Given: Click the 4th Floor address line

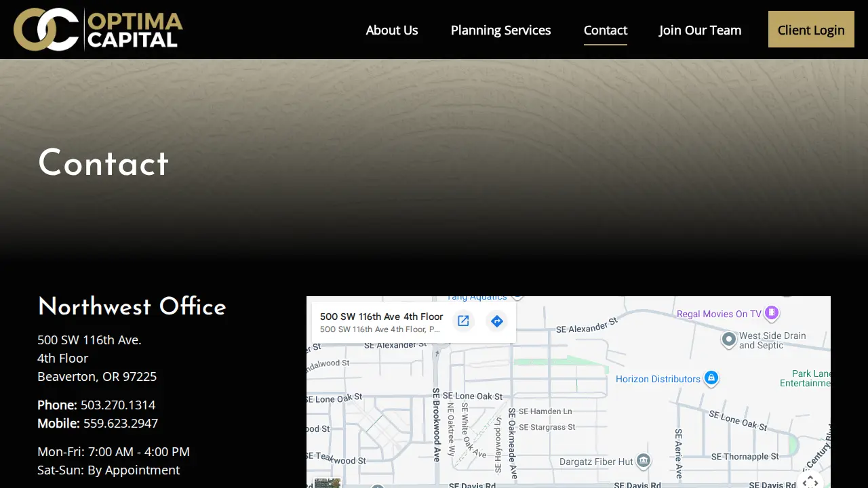Looking at the screenshot, I should click(62, 358).
